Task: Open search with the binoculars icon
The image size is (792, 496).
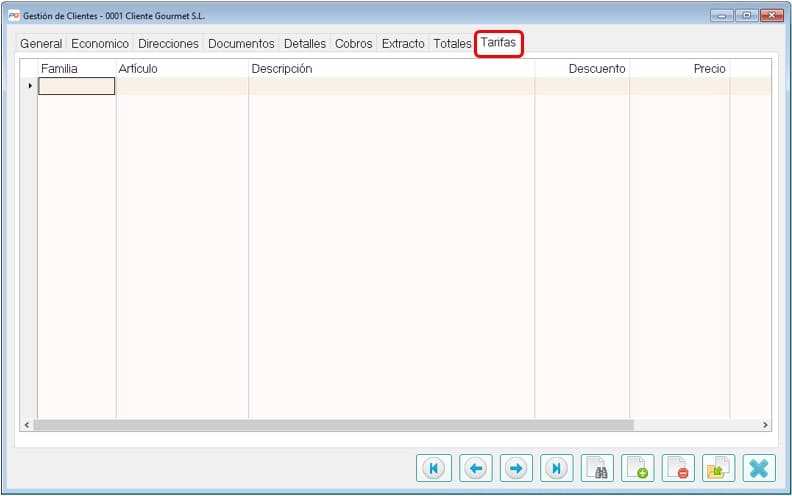Action: (597, 468)
